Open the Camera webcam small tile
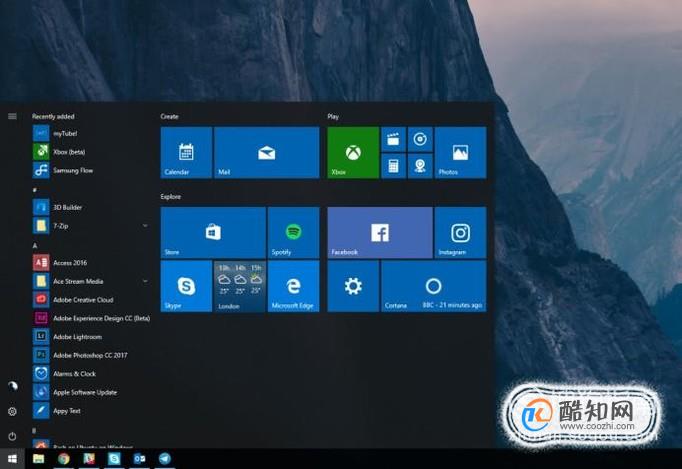Viewport: 682px width, 469px height. (420, 166)
